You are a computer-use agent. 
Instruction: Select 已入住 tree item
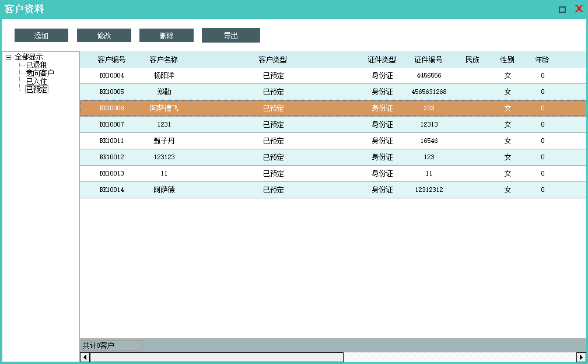click(36, 81)
